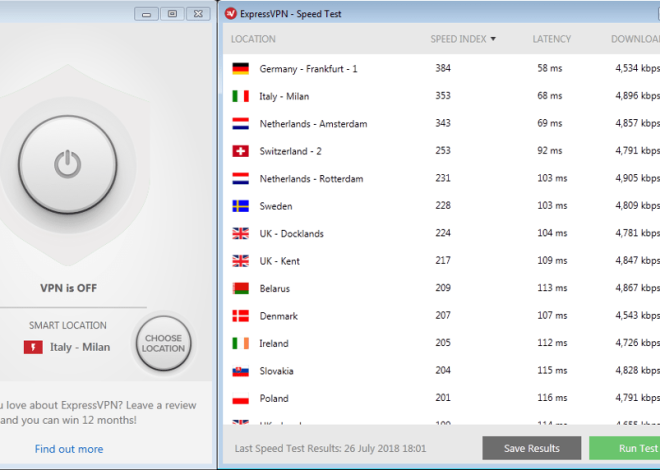This screenshot has height=470, width=660.
Task: Select the Italy - Milan row in the list
Action: (x=441, y=96)
